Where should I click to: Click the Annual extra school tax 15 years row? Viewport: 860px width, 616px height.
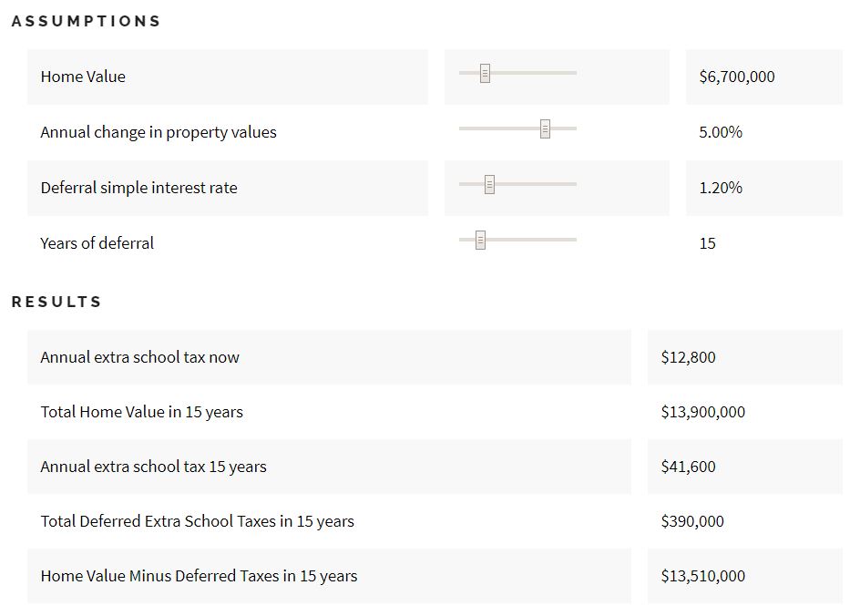(153, 467)
